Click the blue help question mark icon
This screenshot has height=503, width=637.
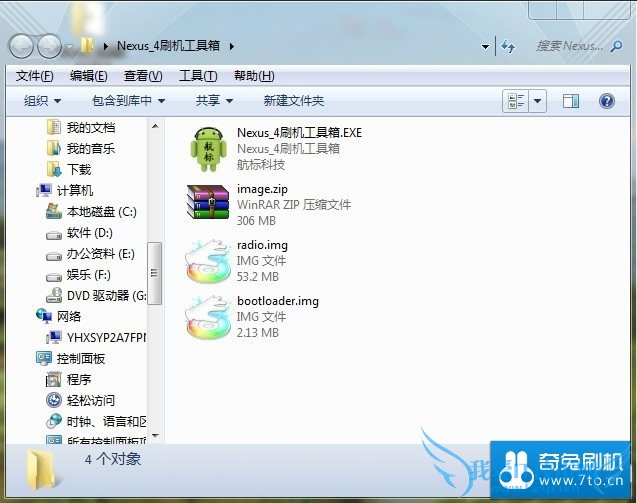(607, 101)
